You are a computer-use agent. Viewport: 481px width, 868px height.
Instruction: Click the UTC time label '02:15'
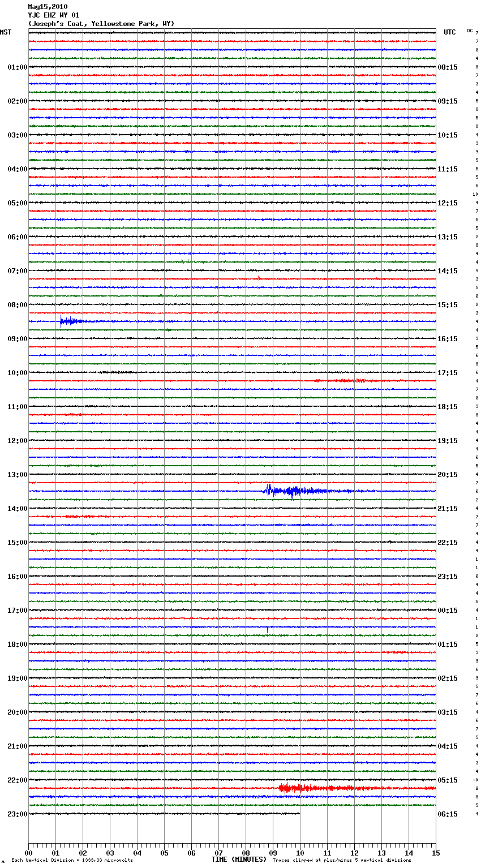click(448, 678)
